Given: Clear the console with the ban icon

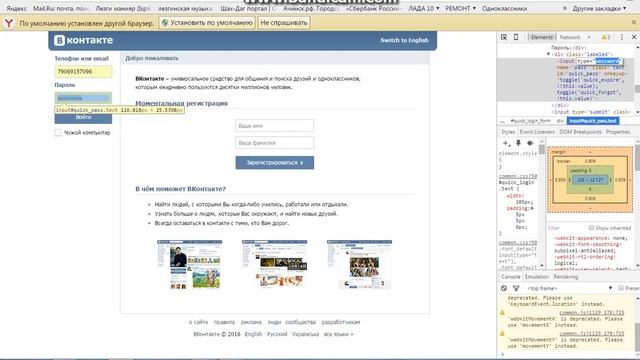Looking at the screenshot, I should pos(504,288).
